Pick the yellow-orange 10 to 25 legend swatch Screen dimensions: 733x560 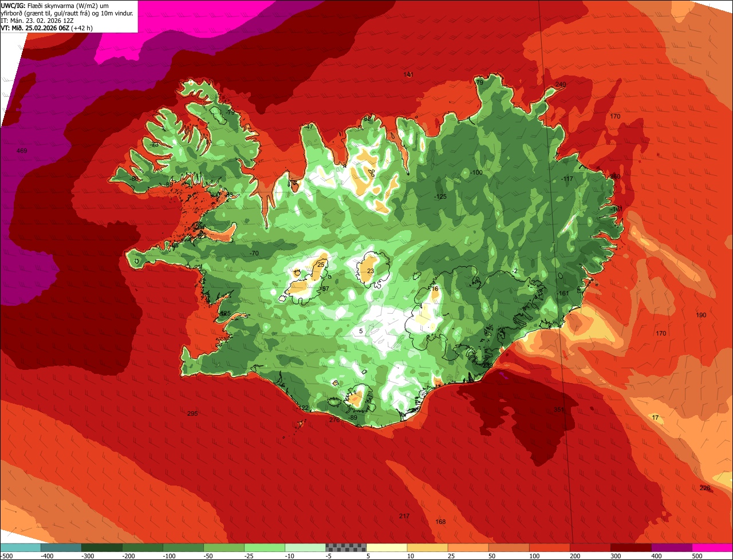point(427,547)
